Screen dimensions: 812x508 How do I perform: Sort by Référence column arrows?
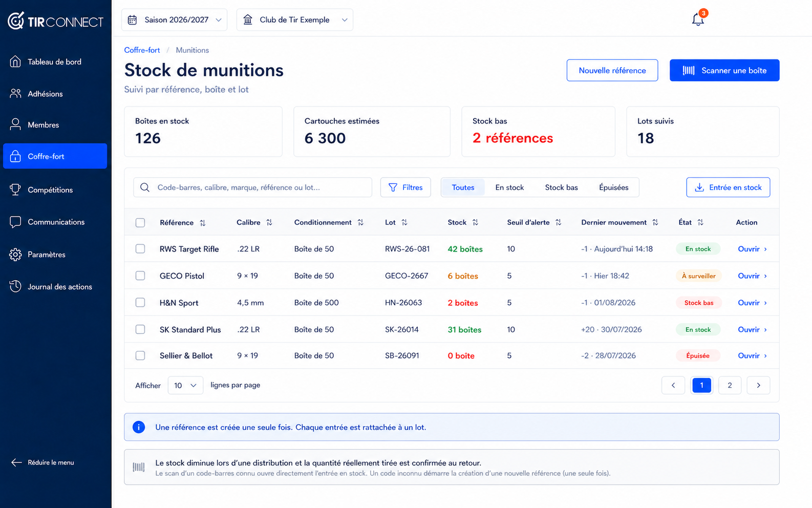(203, 223)
